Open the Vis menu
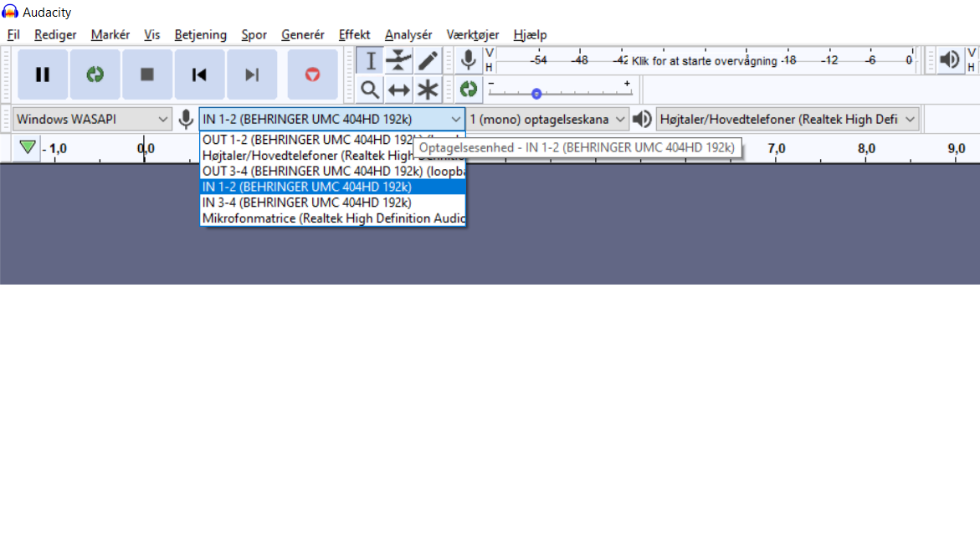 click(x=151, y=35)
